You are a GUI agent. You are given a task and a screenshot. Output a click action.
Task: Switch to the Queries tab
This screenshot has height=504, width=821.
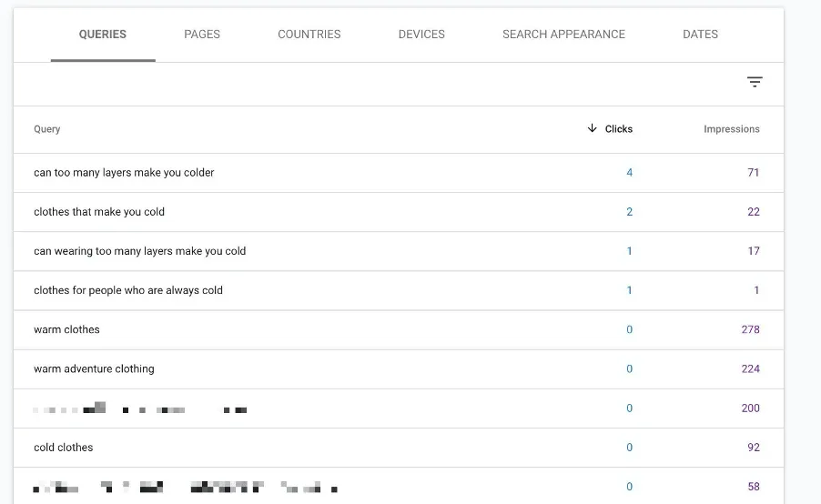tap(103, 35)
